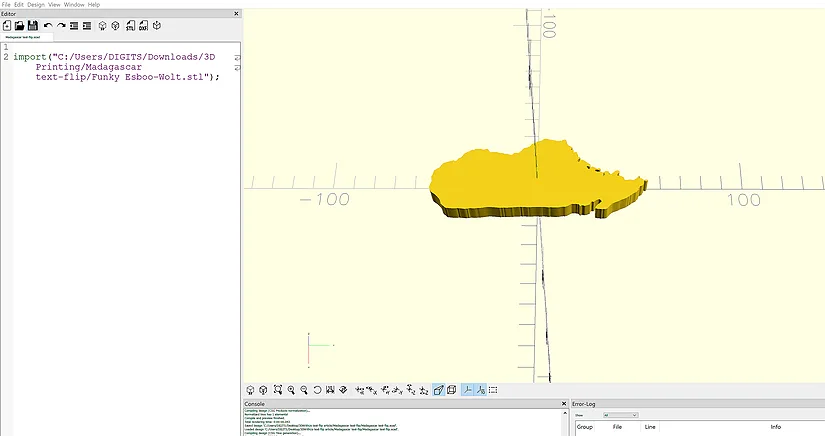
Task: Toggle the axis scale markers
Action: pos(480,390)
